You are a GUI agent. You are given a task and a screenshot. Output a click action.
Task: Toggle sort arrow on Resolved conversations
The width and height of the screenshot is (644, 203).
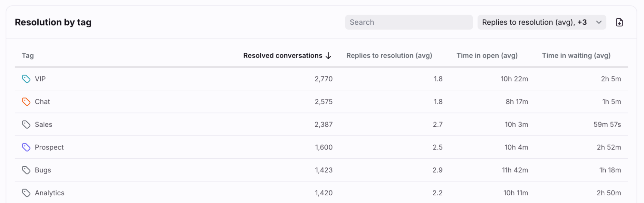click(x=328, y=56)
